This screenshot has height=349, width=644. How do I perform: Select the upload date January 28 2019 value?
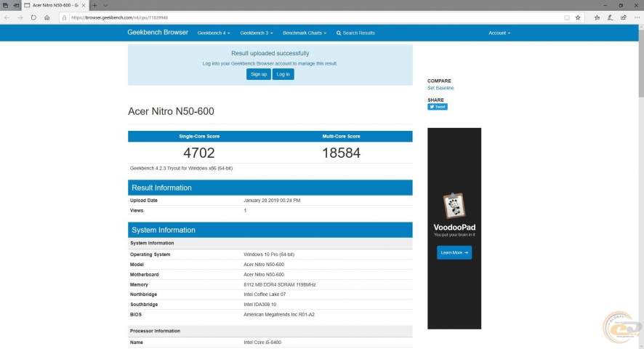point(272,201)
